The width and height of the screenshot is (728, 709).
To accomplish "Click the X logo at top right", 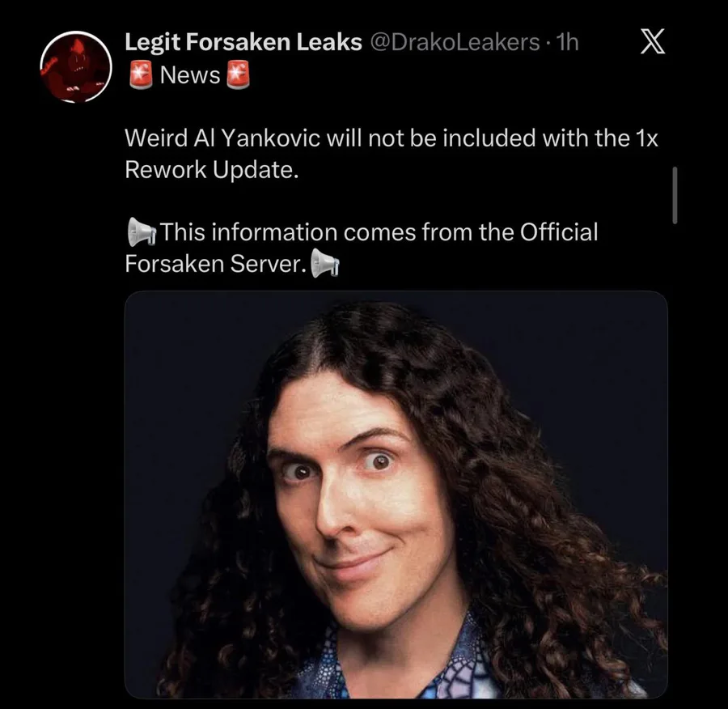I will pos(652,41).
